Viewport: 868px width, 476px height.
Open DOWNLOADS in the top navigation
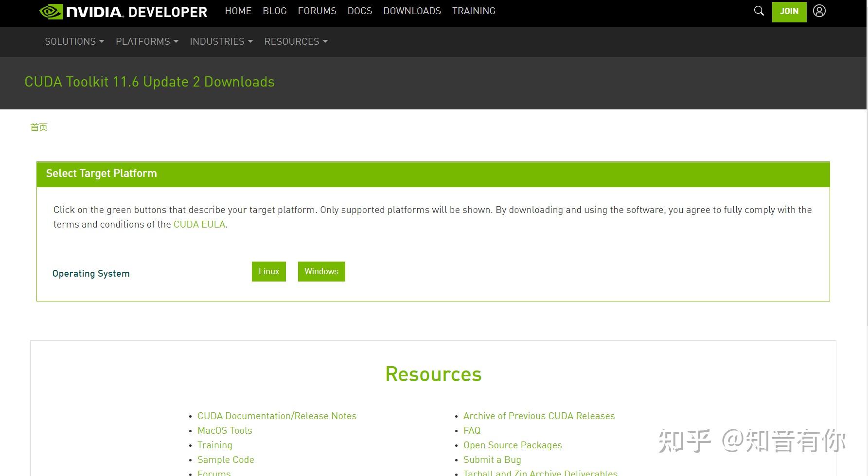click(x=412, y=11)
